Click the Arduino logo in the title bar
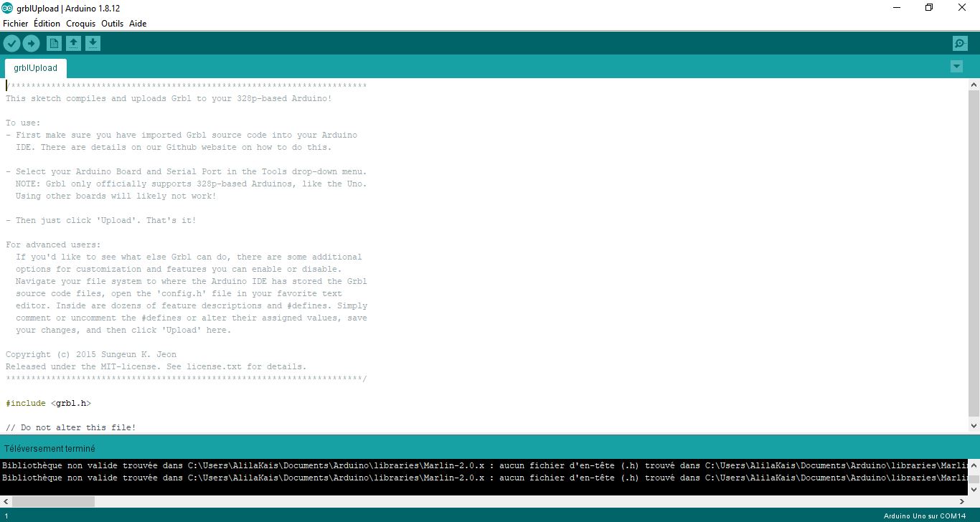This screenshot has width=980, height=522. 7,8
